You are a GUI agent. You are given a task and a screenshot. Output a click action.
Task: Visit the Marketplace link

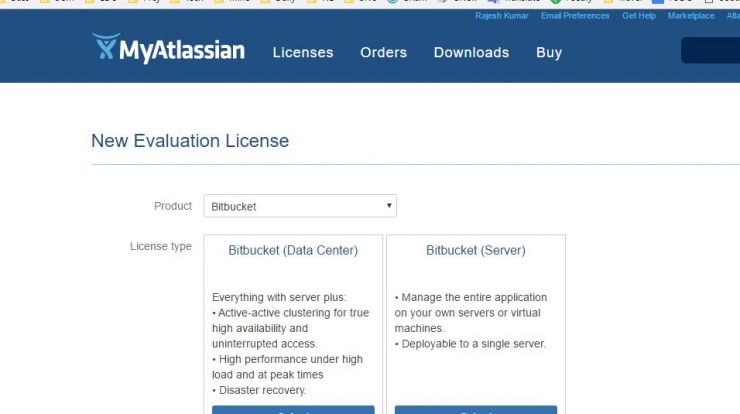tap(690, 16)
